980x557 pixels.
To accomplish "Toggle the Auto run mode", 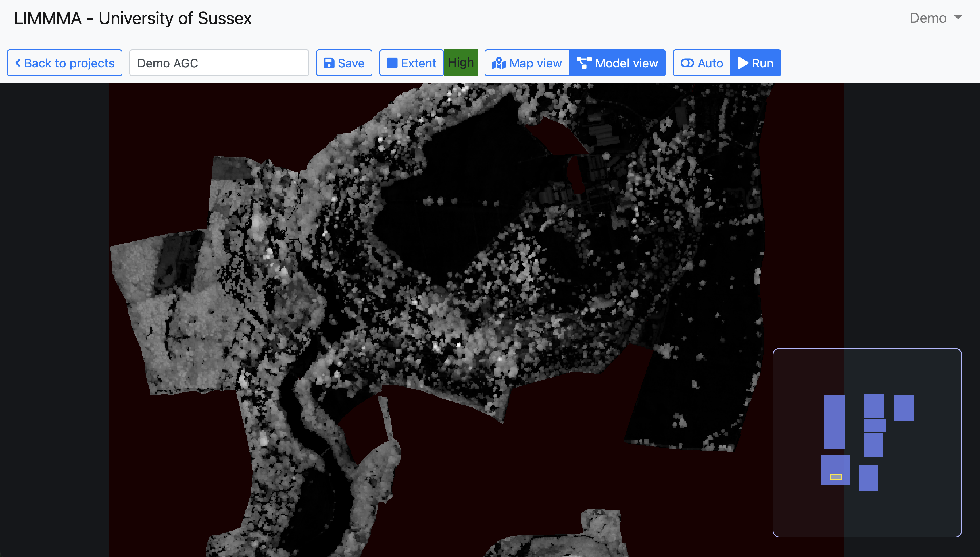I will click(x=702, y=63).
